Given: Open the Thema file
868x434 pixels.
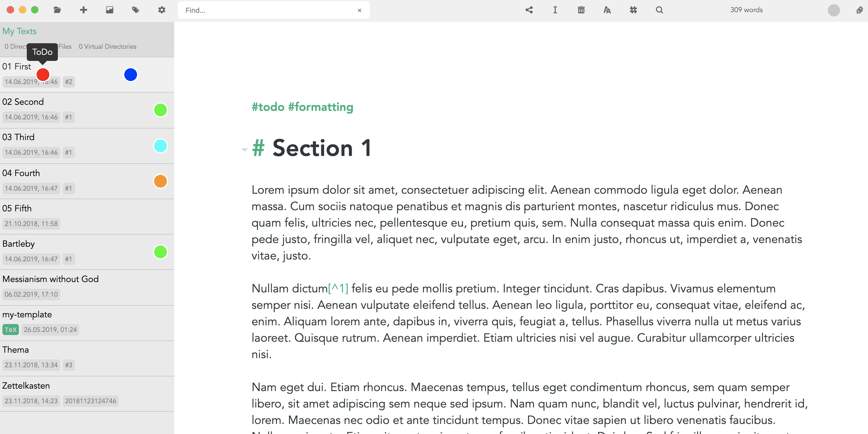Looking at the screenshot, I should [x=87, y=358].
